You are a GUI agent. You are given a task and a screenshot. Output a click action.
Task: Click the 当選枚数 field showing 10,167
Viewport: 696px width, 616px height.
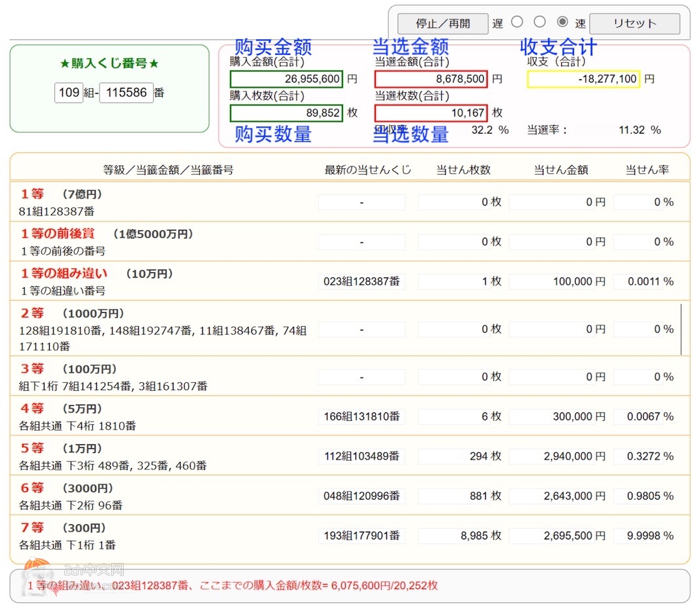[431, 113]
